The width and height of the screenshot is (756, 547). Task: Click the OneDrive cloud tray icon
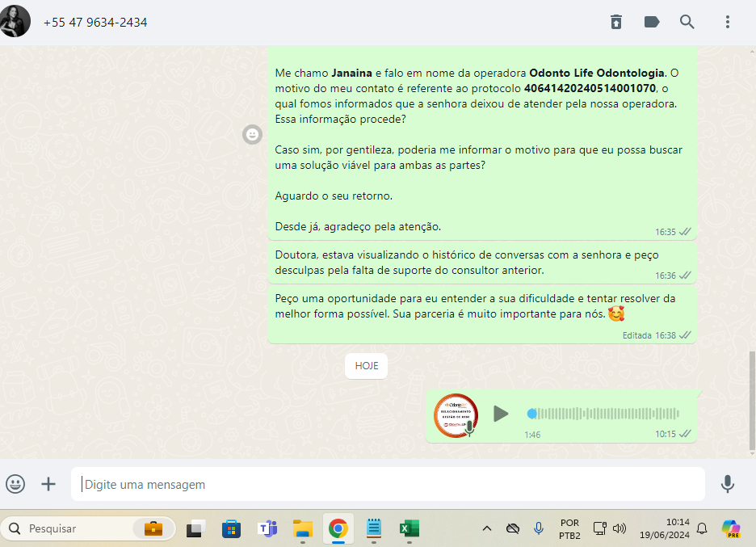click(x=513, y=528)
